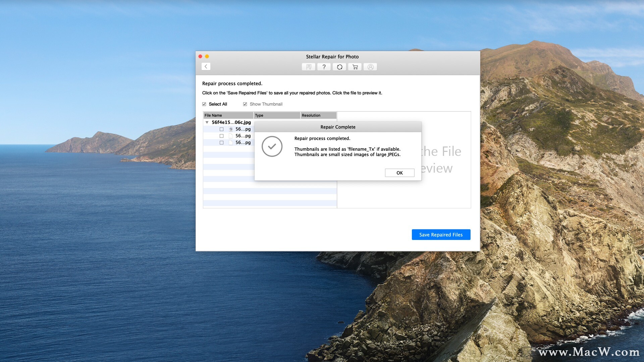This screenshot has height=362, width=644.
Task: Click the Type column header
Action: [x=277, y=115]
